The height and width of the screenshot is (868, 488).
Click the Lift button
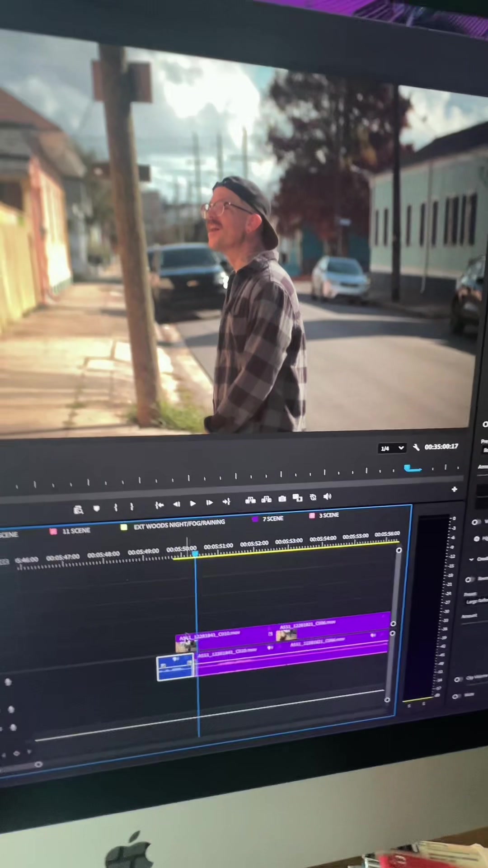(250, 500)
